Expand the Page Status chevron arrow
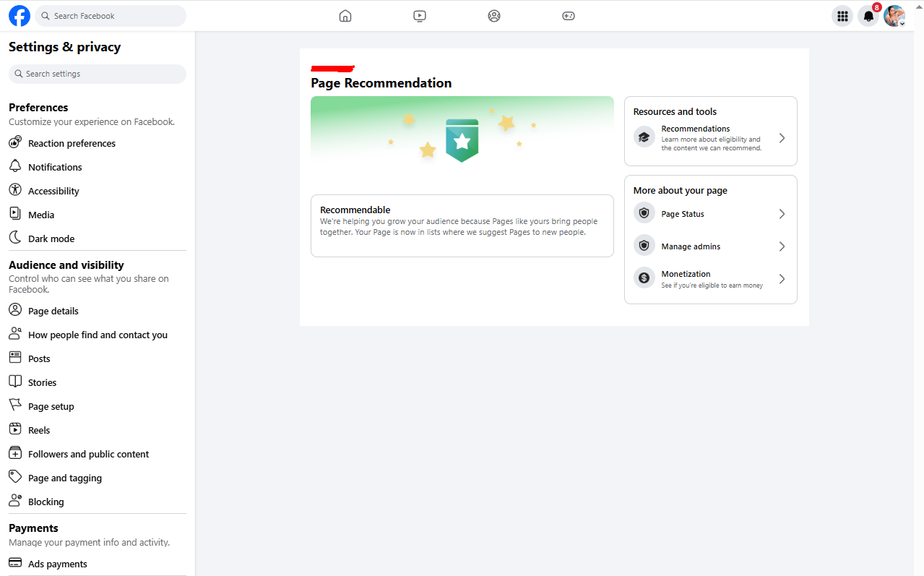This screenshot has height=576, width=924. tap(782, 214)
